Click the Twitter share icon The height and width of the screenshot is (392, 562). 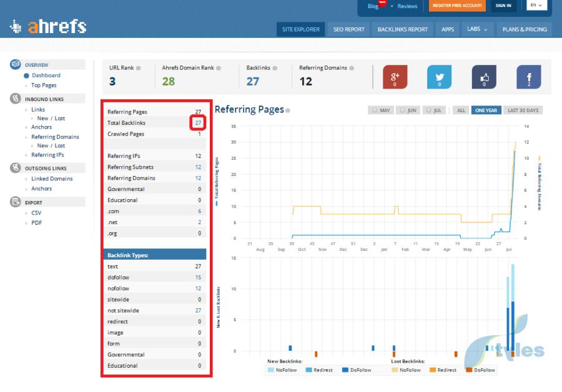coord(440,77)
